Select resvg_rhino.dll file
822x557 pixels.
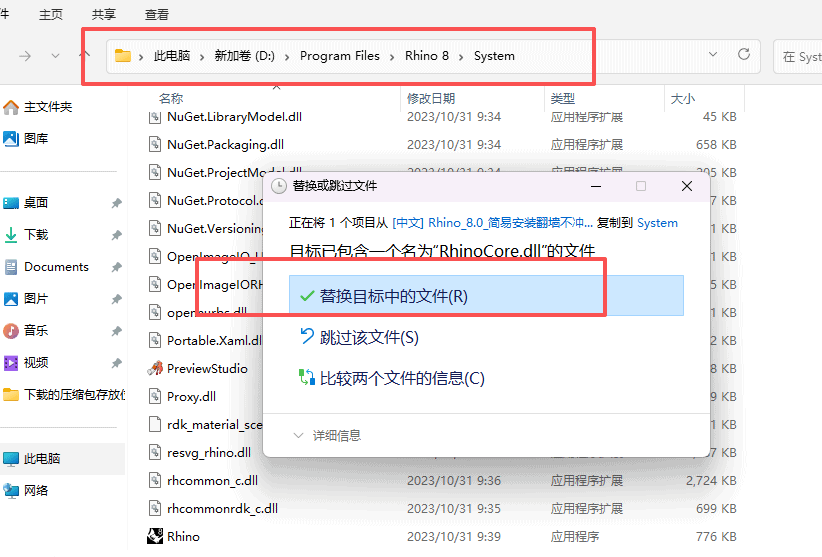[209, 453]
